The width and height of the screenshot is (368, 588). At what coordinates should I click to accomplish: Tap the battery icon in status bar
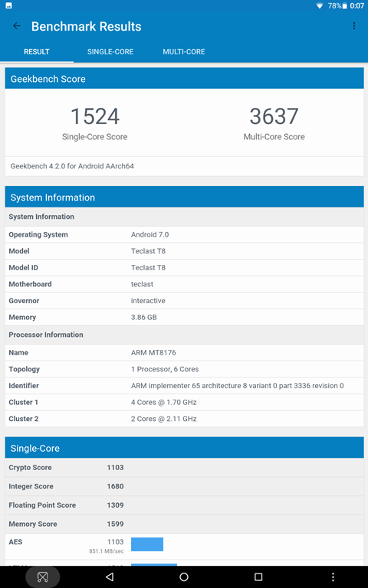344,5
